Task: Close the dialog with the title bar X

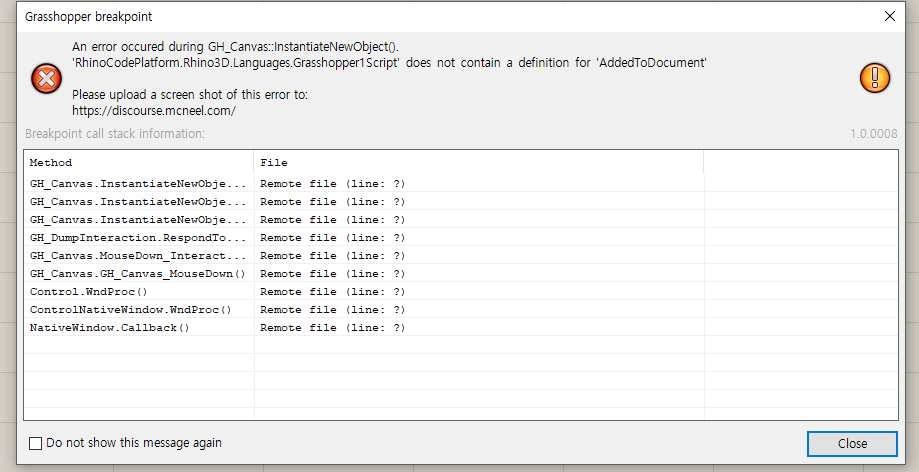Action: (890, 16)
